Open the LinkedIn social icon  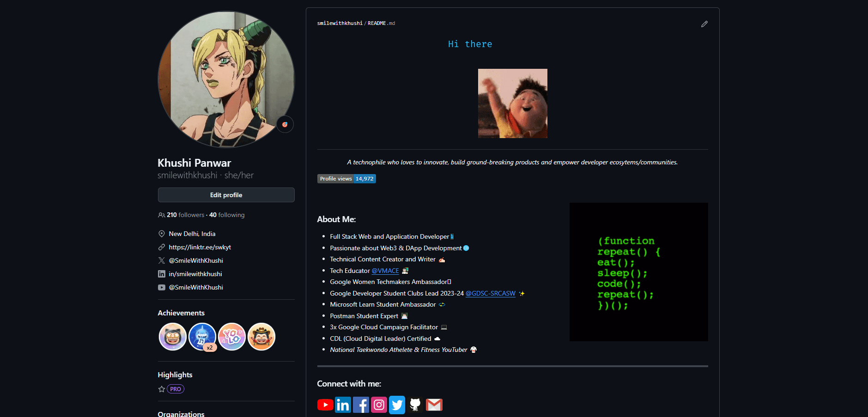tap(343, 405)
